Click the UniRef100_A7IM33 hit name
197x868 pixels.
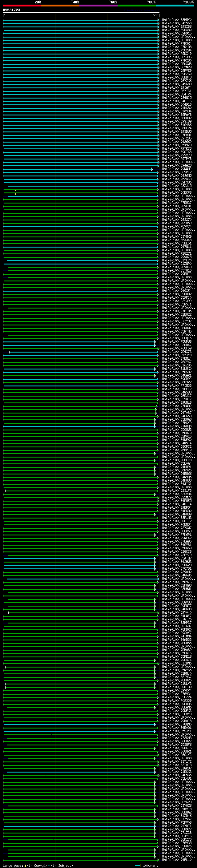point(177,386)
